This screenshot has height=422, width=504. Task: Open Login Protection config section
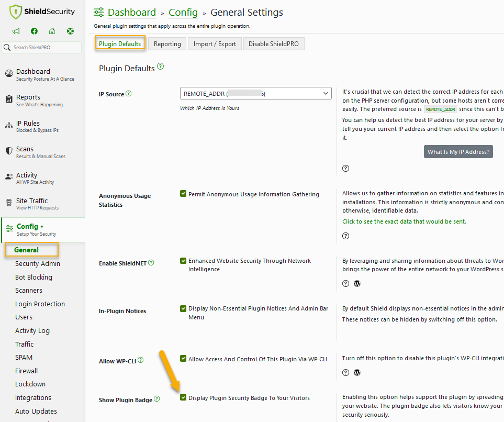40,304
